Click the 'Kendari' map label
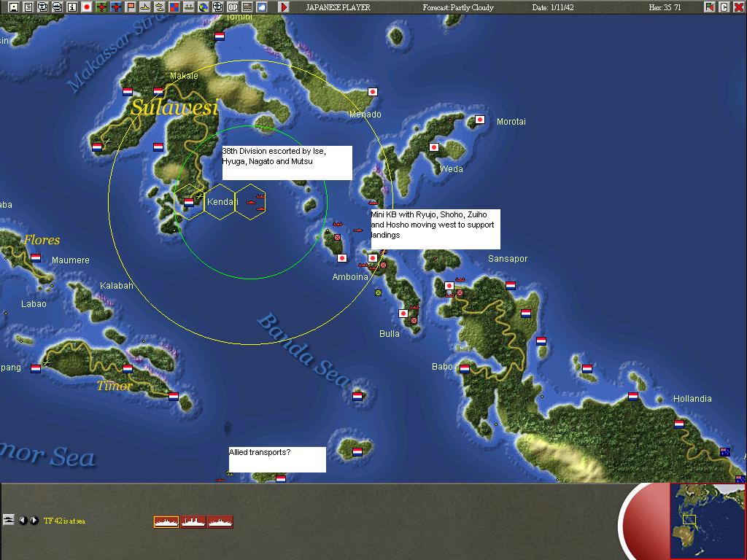This screenshot has width=747, height=560. click(x=222, y=202)
